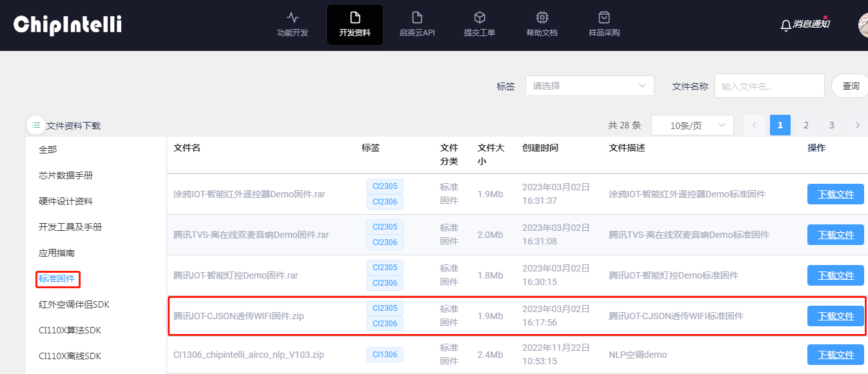Screen dimensions: 868x374
Task: Select 芯片数据手册 in sidebar
Action: click(65, 175)
